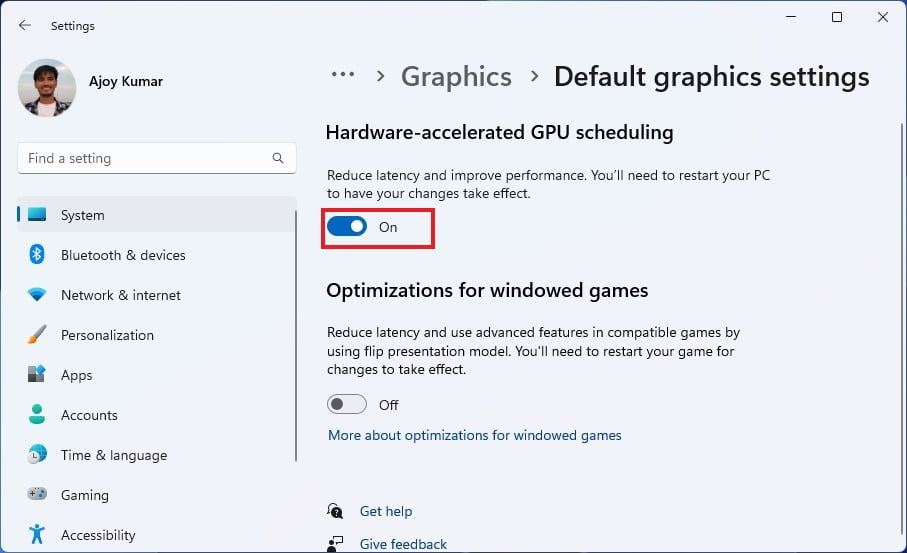The width and height of the screenshot is (907, 553).
Task: Click the Time & language globe icon
Action: [37, 454]
